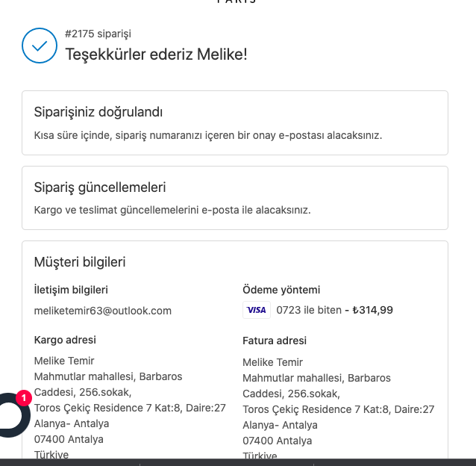
Task: Click the Kargo adresi label
Action: click(65, 341)
